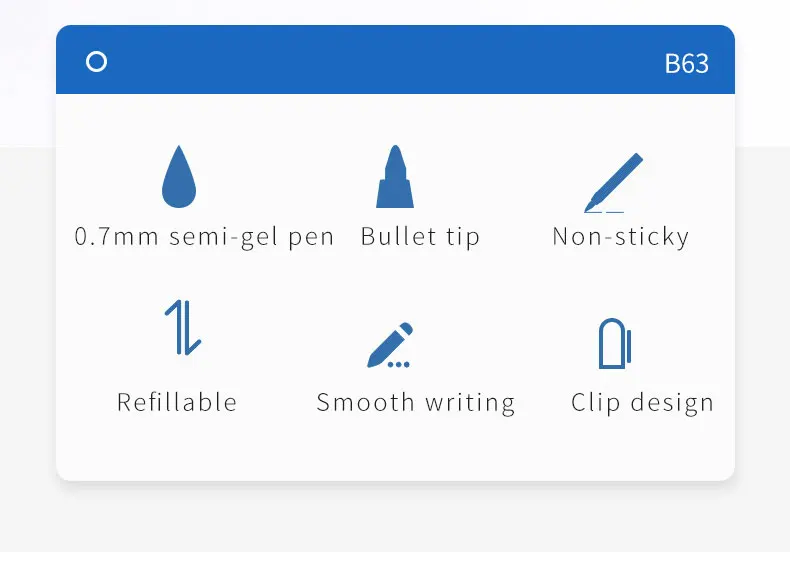Click the downward arrow of Refillable icon
This screenshot has height=561, width=790.
tap(192, 328)
